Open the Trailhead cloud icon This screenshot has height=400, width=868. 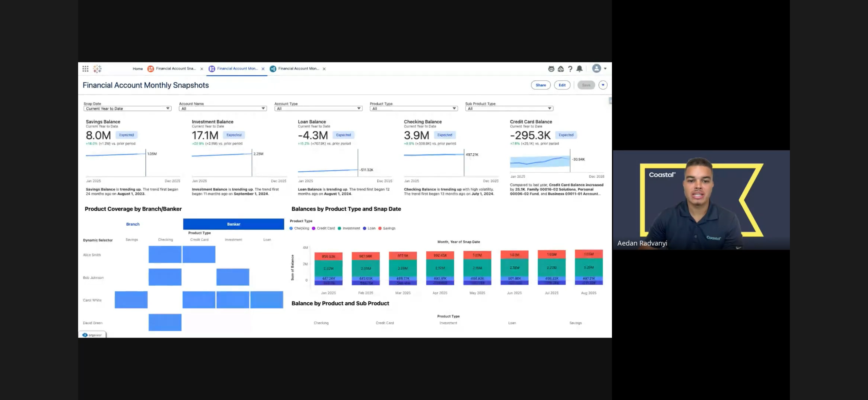[x=561, y=69]
